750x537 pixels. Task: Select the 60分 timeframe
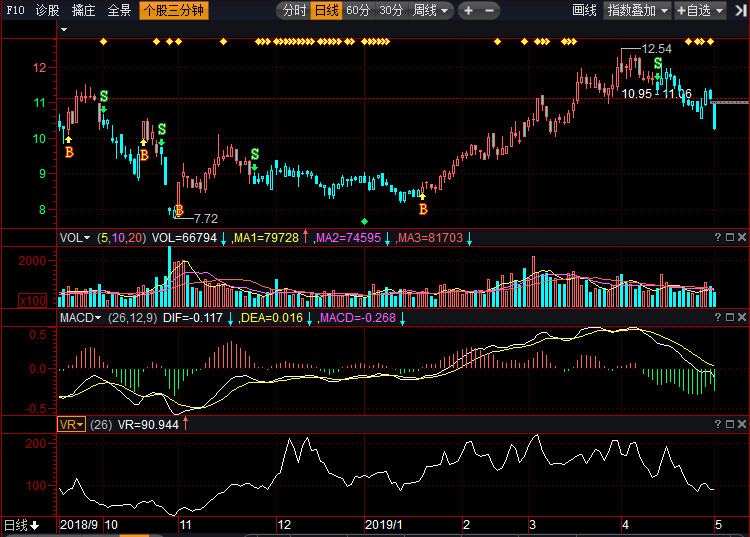(x=358, y=10)
